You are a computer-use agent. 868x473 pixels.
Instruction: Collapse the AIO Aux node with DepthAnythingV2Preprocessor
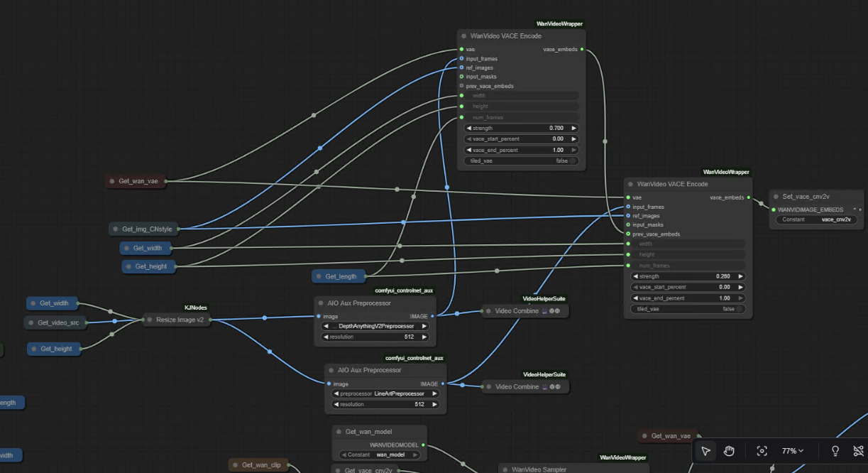321,303
